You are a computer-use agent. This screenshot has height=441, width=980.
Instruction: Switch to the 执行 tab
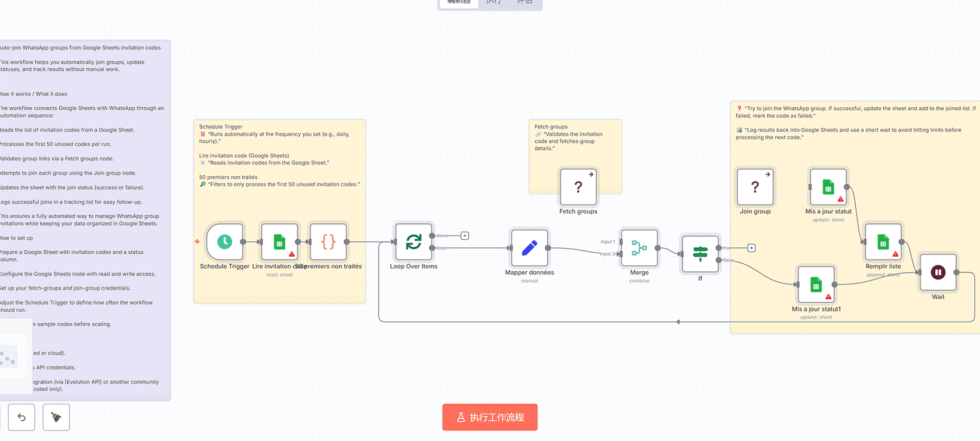point(493,2)
